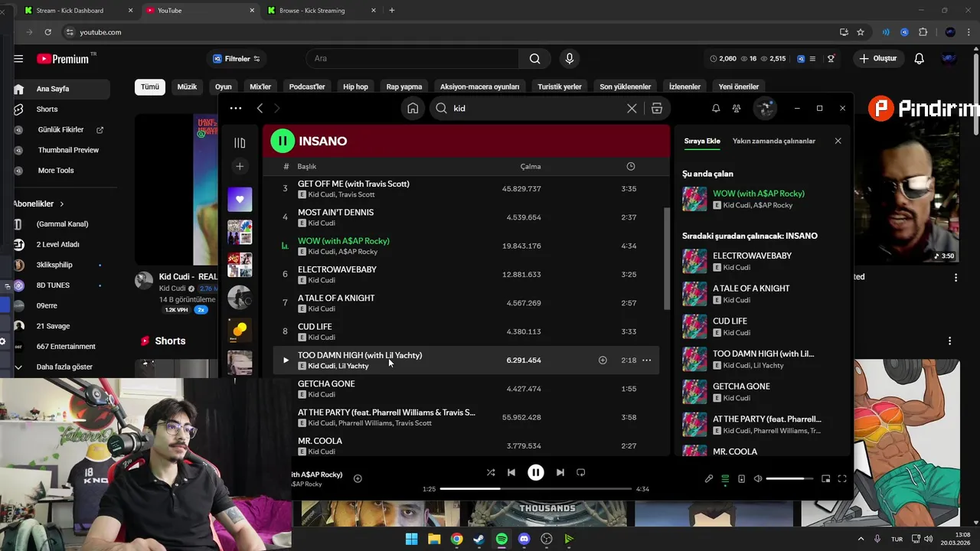Add current song to library with plus icon
This screenshot has width=980, height=551.
358,478
